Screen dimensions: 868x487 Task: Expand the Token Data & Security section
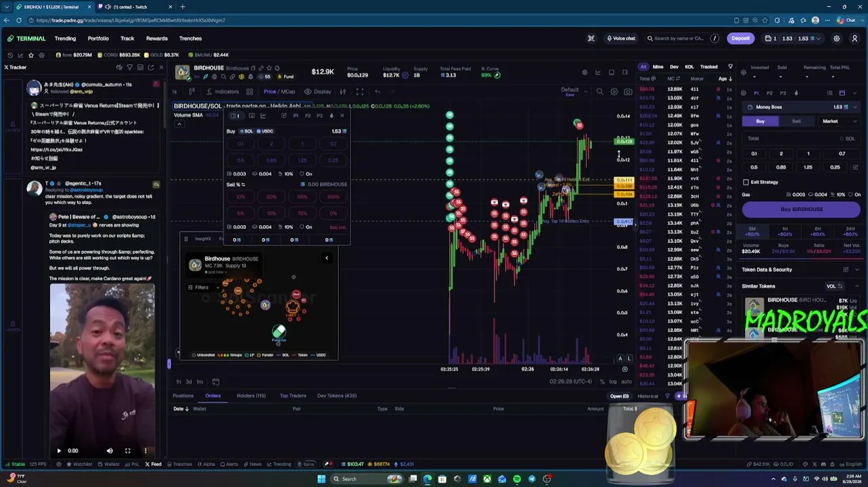pos(857,269)
